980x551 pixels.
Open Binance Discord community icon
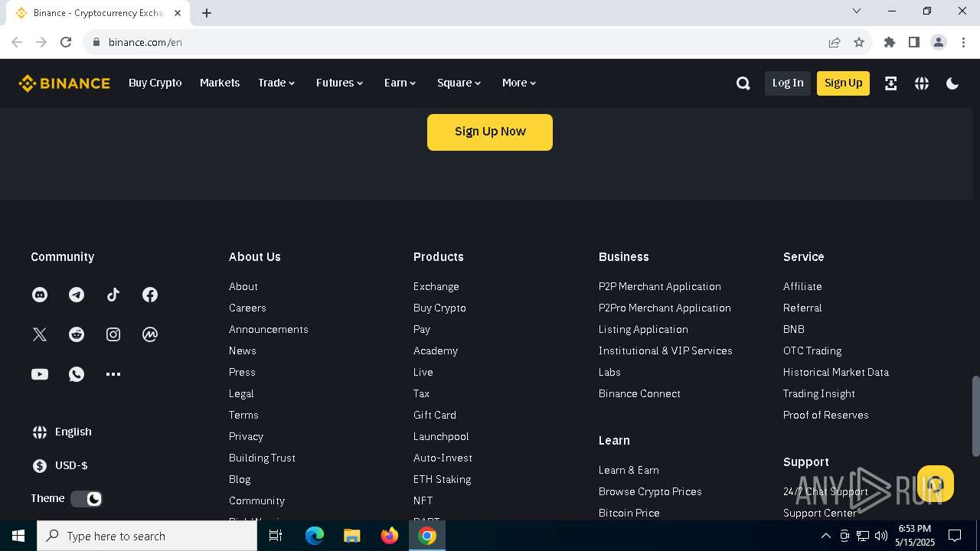pyautogui.click(x=40, y=295)
